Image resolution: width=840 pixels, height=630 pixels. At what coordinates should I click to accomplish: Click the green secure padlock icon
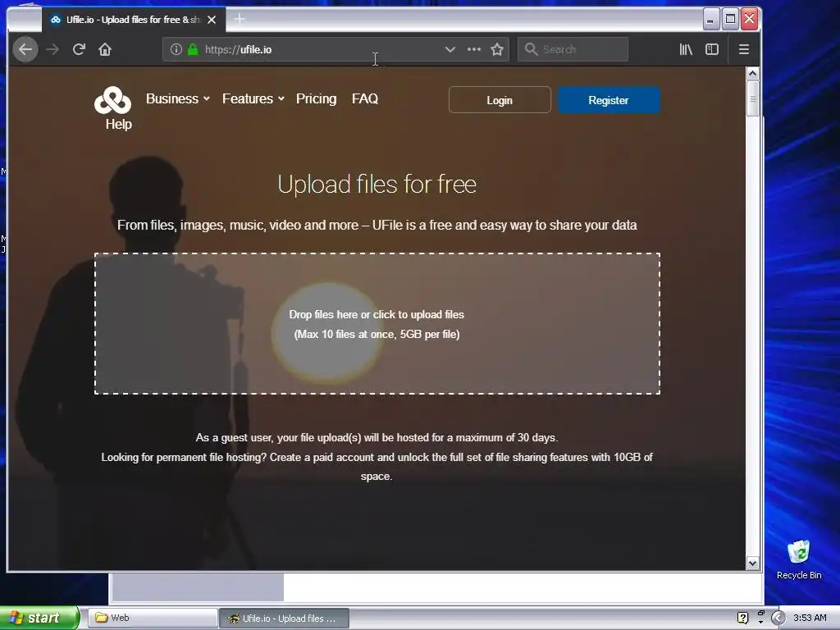[x=193, y=50]
